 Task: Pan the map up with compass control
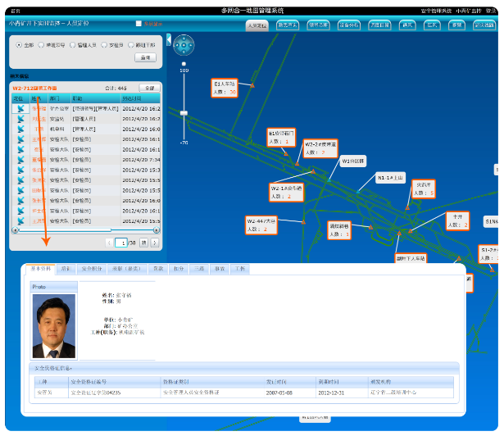(x=184, y=39)
